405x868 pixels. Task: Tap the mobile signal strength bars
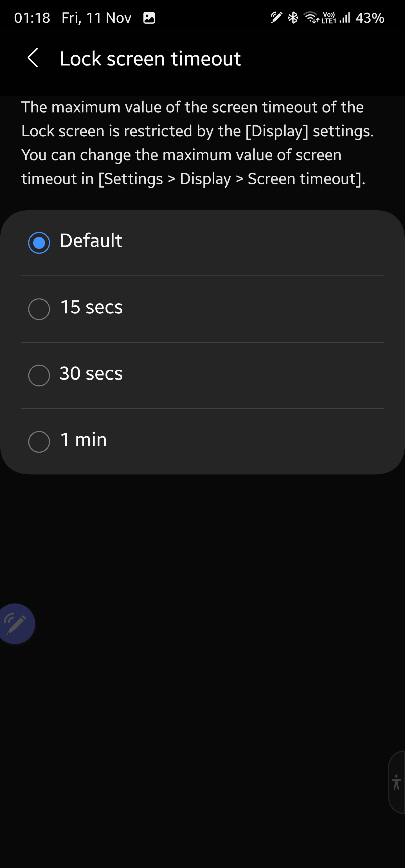345,17
